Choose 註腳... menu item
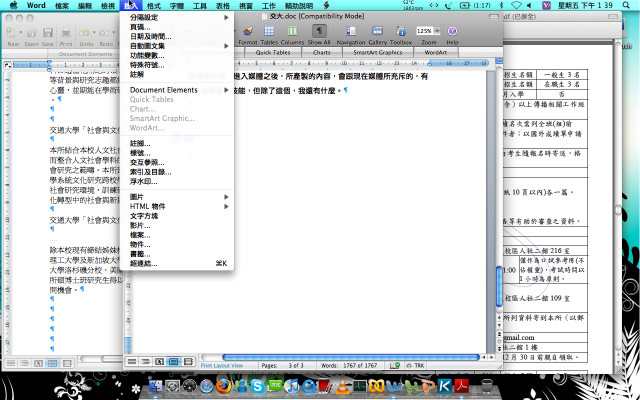 (x=178, y=144)
